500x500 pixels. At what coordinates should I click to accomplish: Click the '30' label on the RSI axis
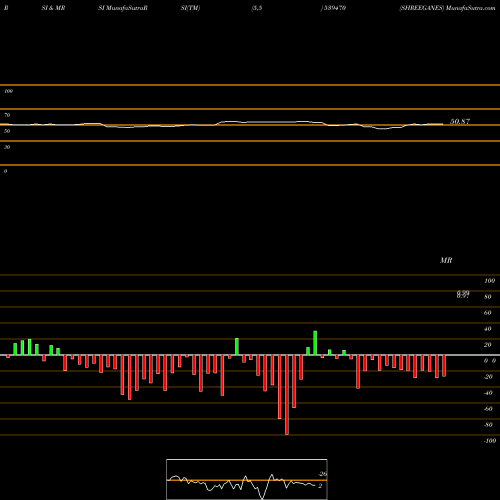tap(7, 147)
